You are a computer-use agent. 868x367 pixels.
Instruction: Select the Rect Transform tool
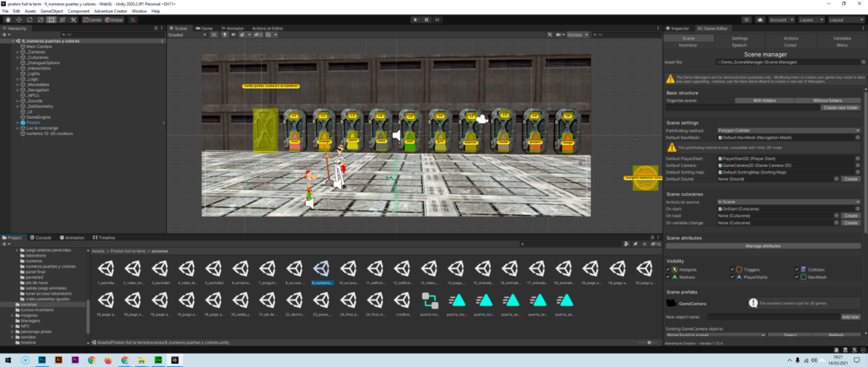[51, 19]
